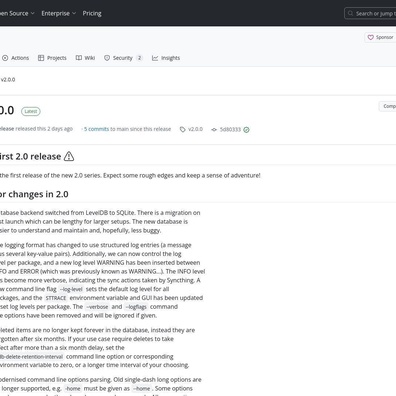Click the --verbose code text
Viewport: 396px width, 396px height.
(97, 307)
